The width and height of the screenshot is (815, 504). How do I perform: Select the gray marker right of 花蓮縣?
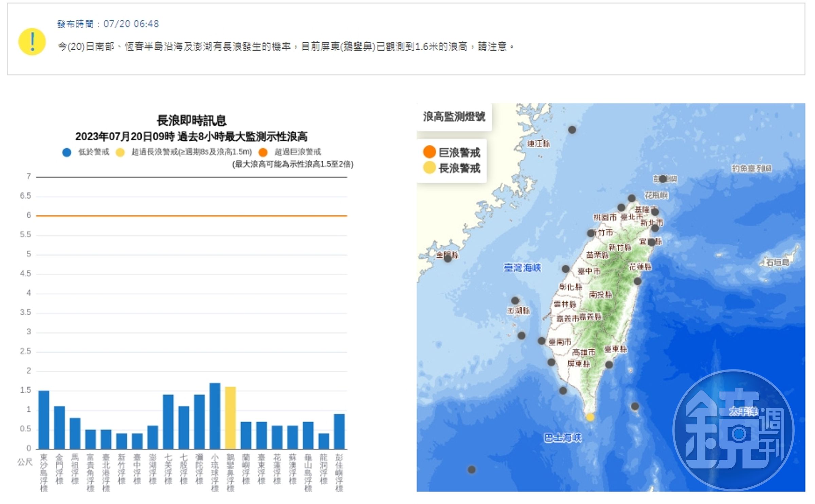(637, 281)
